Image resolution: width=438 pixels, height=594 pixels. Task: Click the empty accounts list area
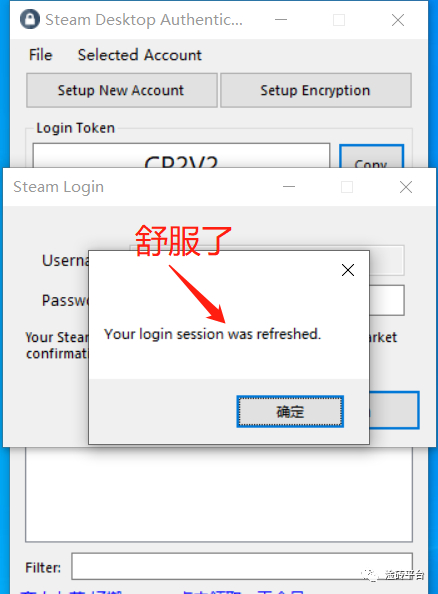[219, 494]
